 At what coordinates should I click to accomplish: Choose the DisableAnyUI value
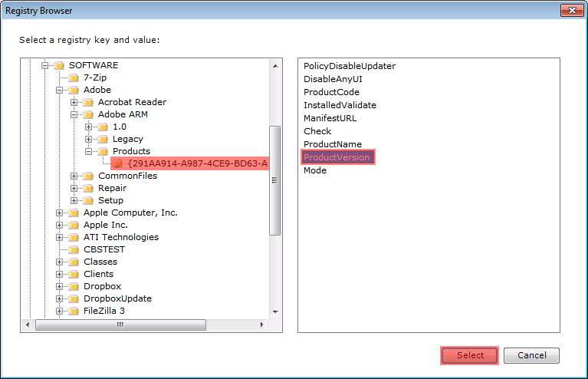click(333, 79)
